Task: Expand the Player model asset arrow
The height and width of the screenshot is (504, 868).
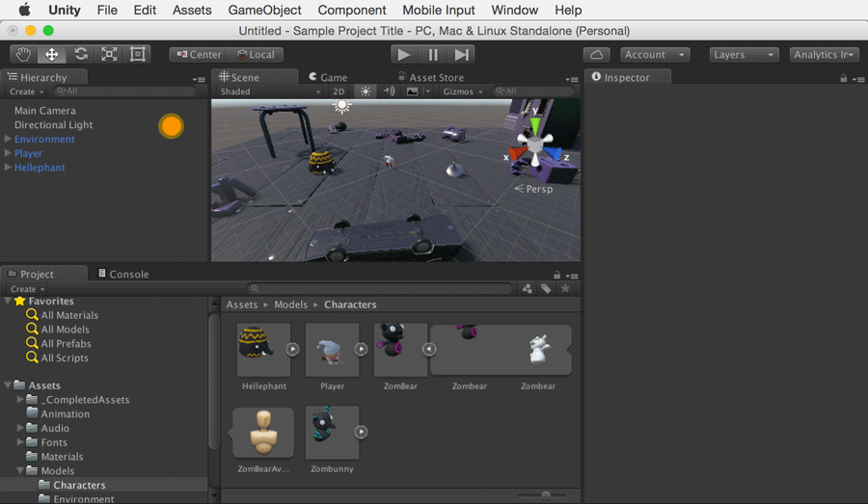Action: (x=361, y=349)
